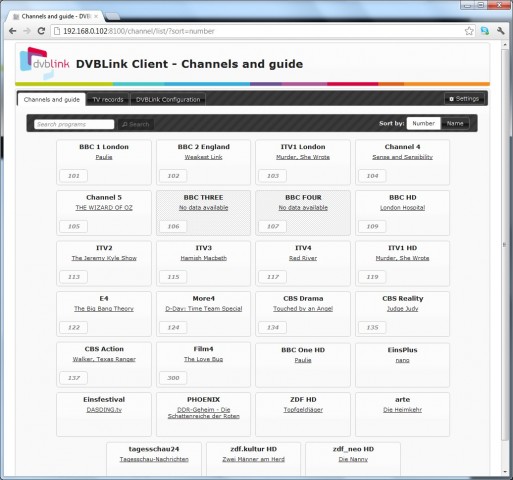Click the CBS Drama channel title
Image resolution: width=513 pixels, height=480 pixels.
[303, 298]
